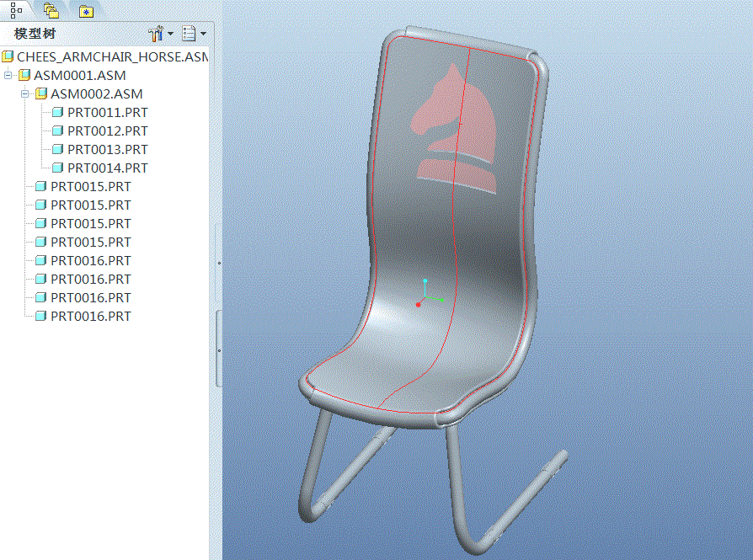
Task: Select the PRT0014.PRT part name
Action: click(108, 168)
